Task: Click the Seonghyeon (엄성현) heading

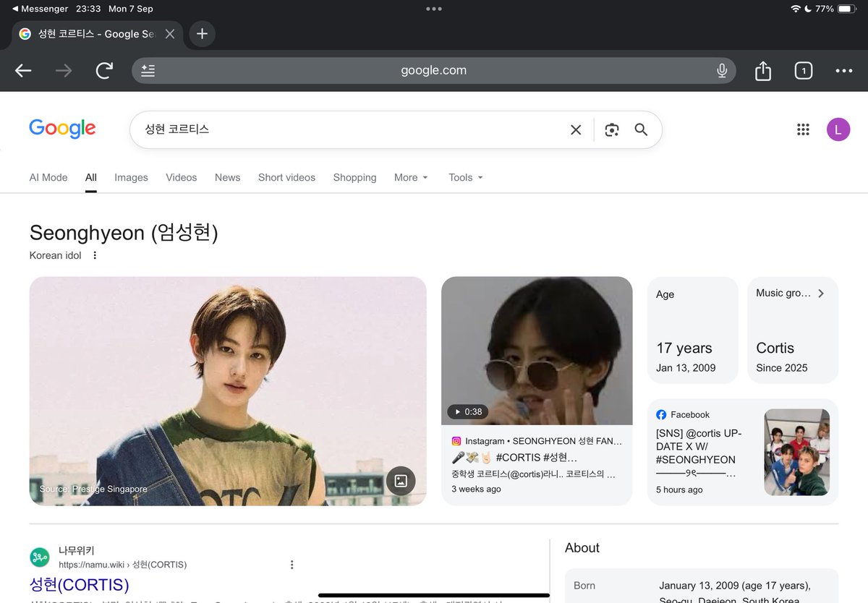Action: pos(124,233)
